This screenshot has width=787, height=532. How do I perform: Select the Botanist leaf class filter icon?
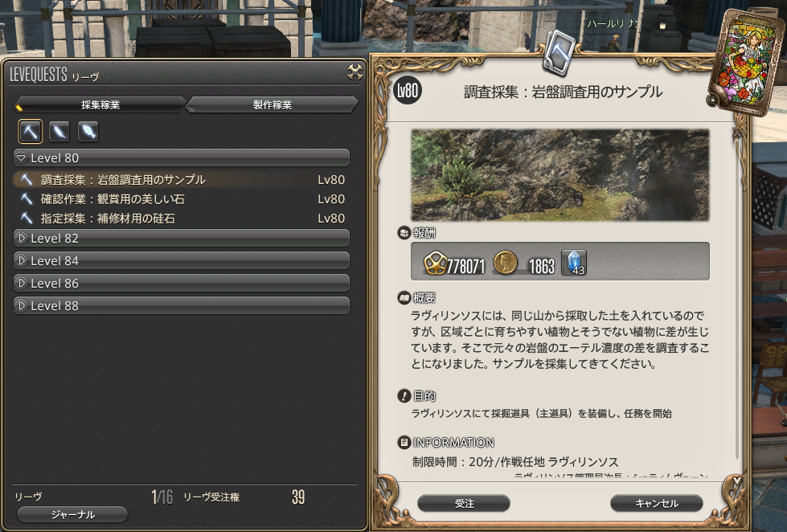(59, 132)
